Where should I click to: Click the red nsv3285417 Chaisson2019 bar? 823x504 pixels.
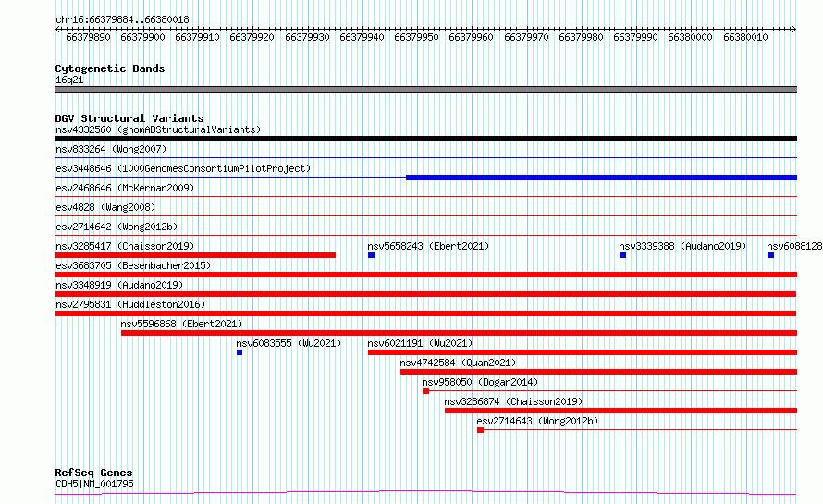click(x=195, y=255)
